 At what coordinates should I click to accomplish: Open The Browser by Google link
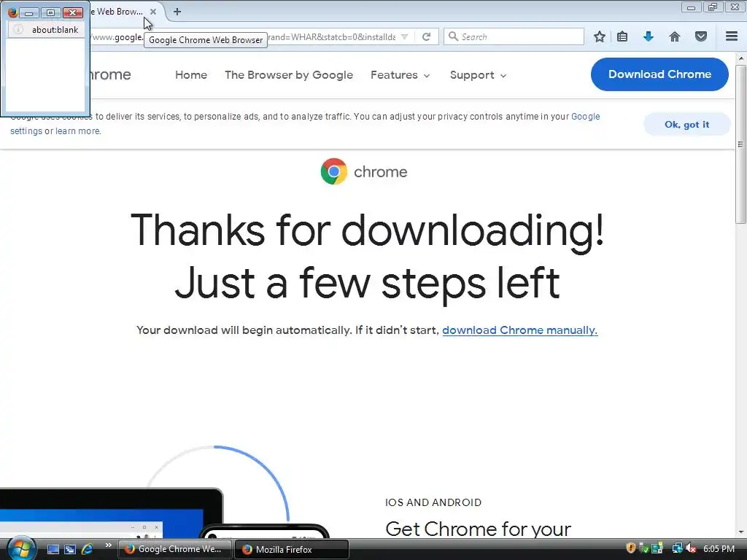[x=289, y=75]
